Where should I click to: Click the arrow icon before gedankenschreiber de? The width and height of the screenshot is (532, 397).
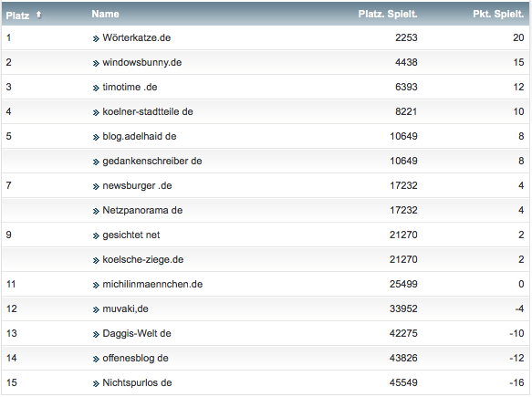point(96,162)
